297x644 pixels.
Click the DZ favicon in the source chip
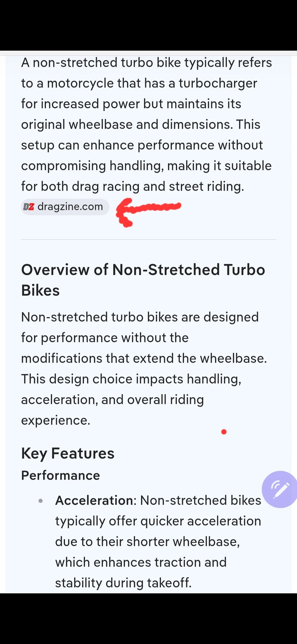pyautogui.click(x=29, y=207)
